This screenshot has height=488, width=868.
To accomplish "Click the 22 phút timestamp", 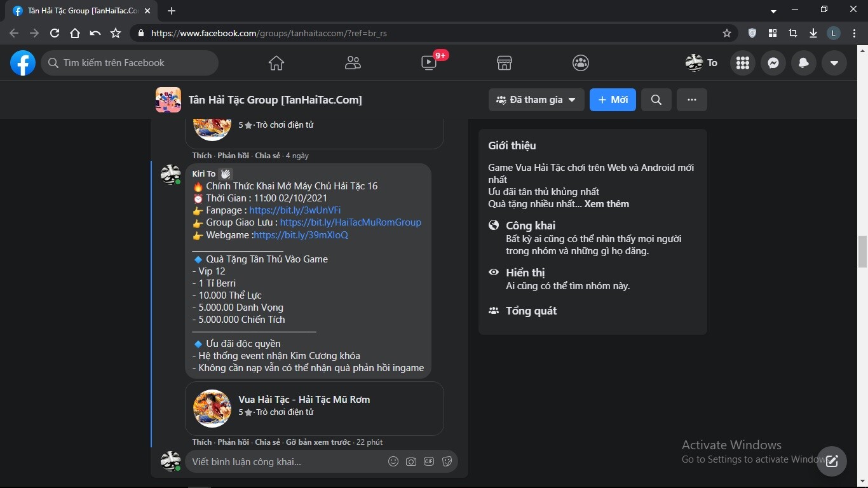I will click(369, 442).
